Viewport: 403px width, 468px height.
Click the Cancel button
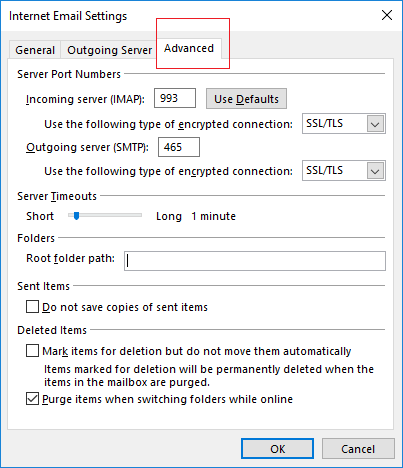pyautogui.click(x=358, y=449)
